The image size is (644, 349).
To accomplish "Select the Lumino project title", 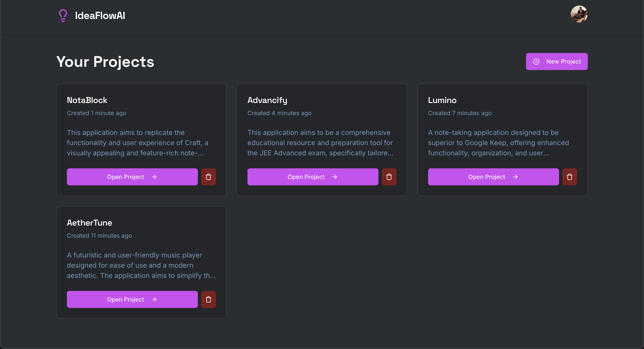I will [442, 100].
